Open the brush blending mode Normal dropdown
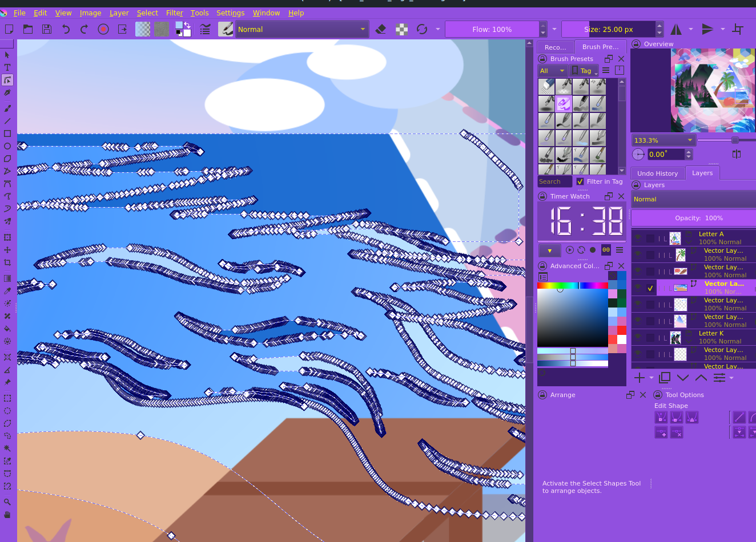 (x=301, y=29)
